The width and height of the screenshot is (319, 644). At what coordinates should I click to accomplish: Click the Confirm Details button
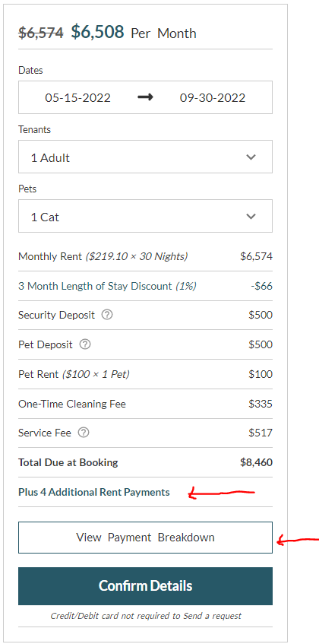[145, 586]
